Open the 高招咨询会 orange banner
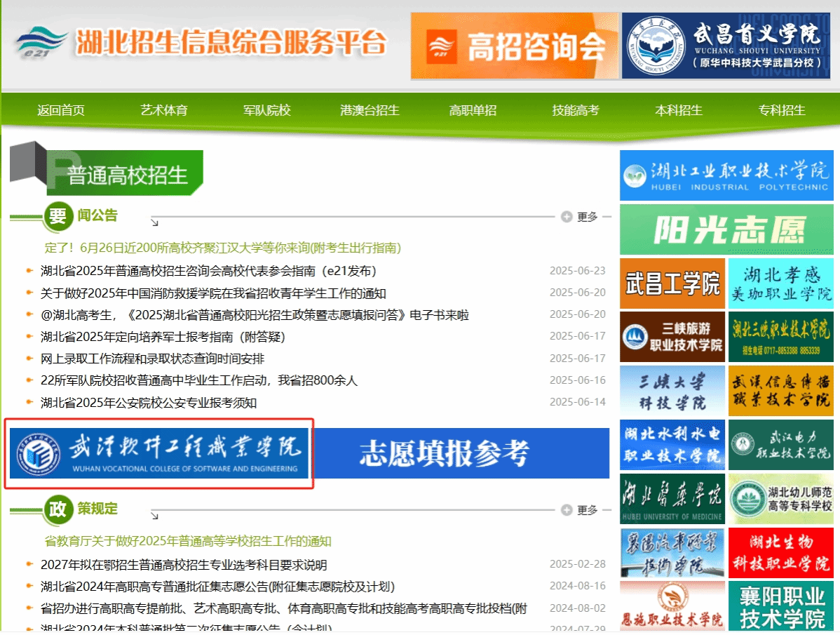The image size is (840, 635). click(x=514, y=46)
